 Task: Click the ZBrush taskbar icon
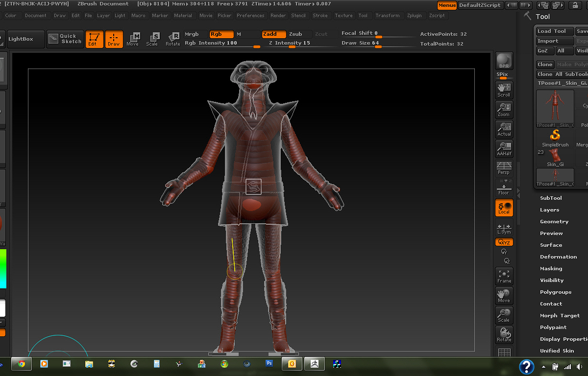pos(315,364)
